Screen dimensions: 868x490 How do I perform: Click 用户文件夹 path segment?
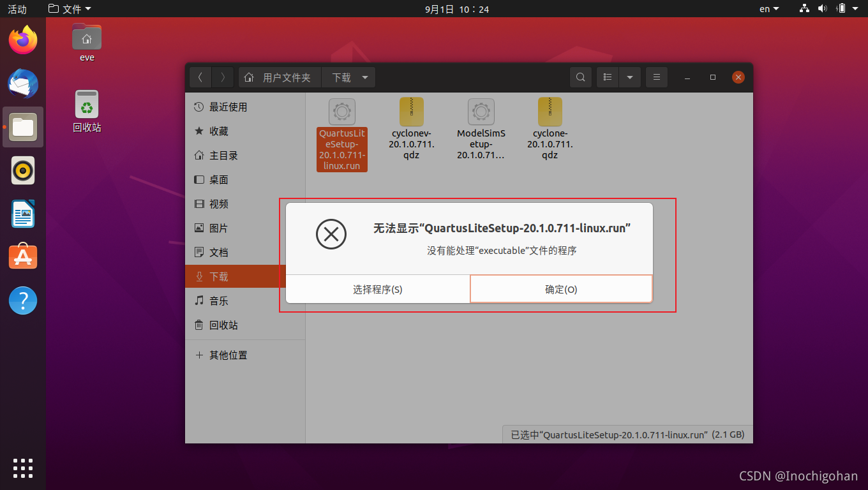(280, 77)
